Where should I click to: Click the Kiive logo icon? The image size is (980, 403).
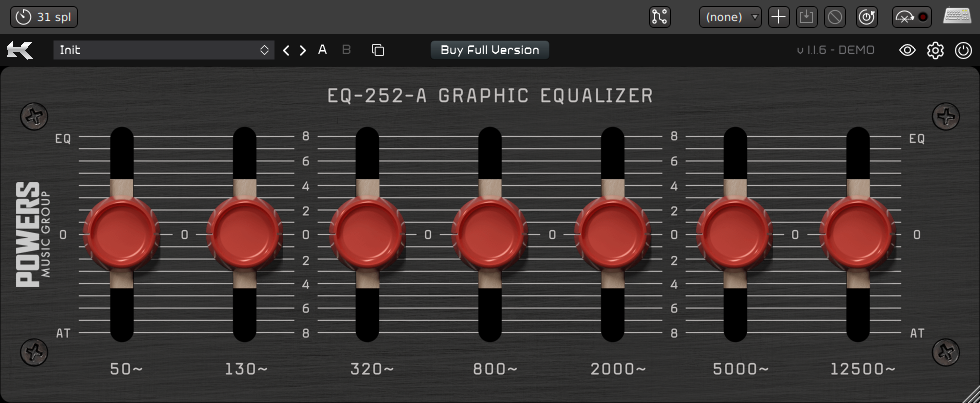tap(19, 50)
